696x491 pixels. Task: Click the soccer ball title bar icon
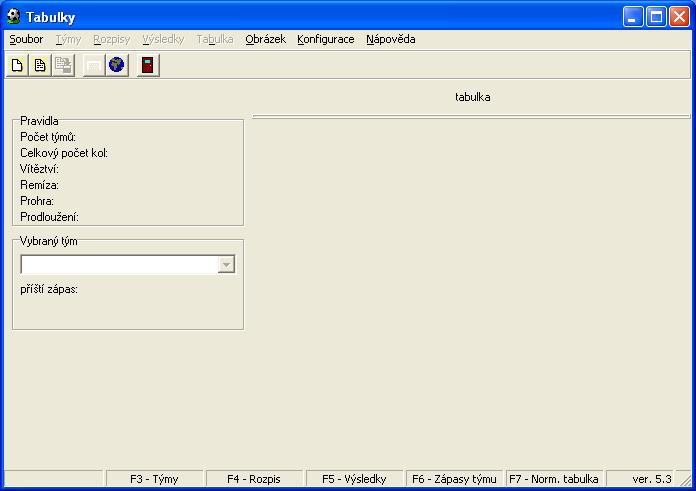point(14,17)
